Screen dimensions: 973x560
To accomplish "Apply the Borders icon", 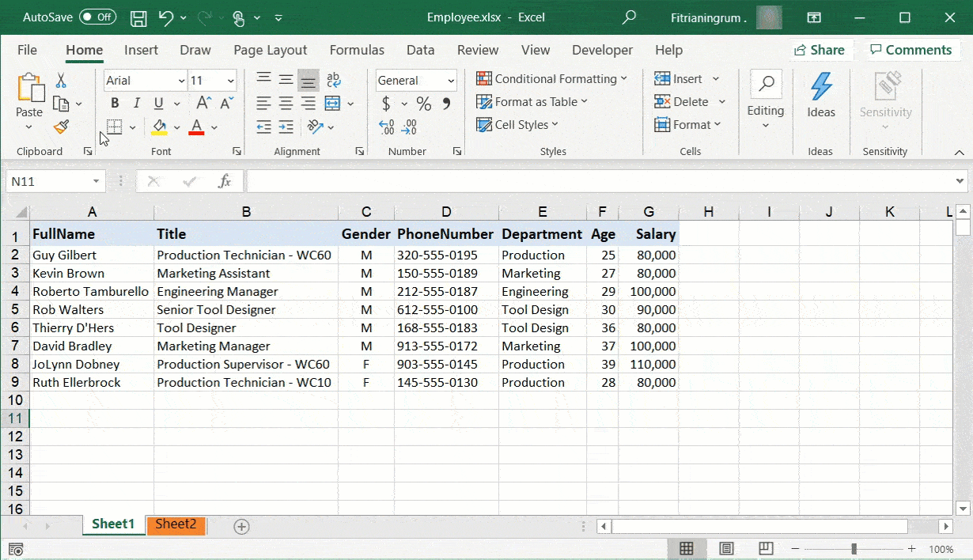I will tap(115, 127).
